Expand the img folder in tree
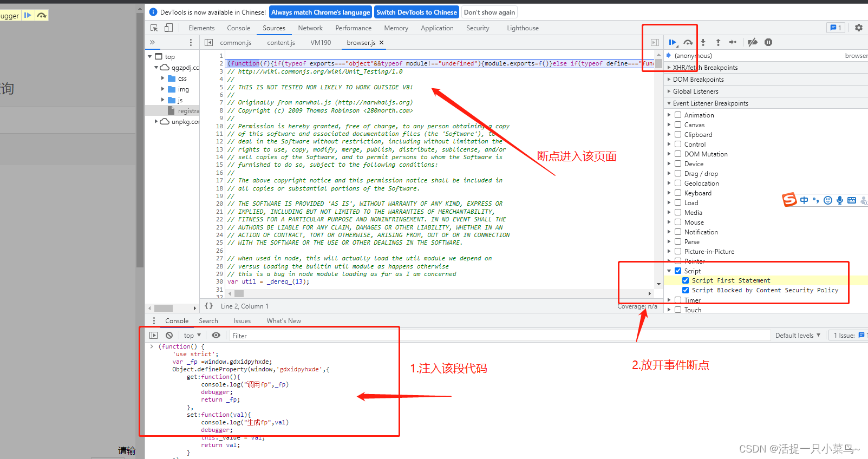Image resolution: width=868 pixels, height=459 pixels. coord(163,89)
